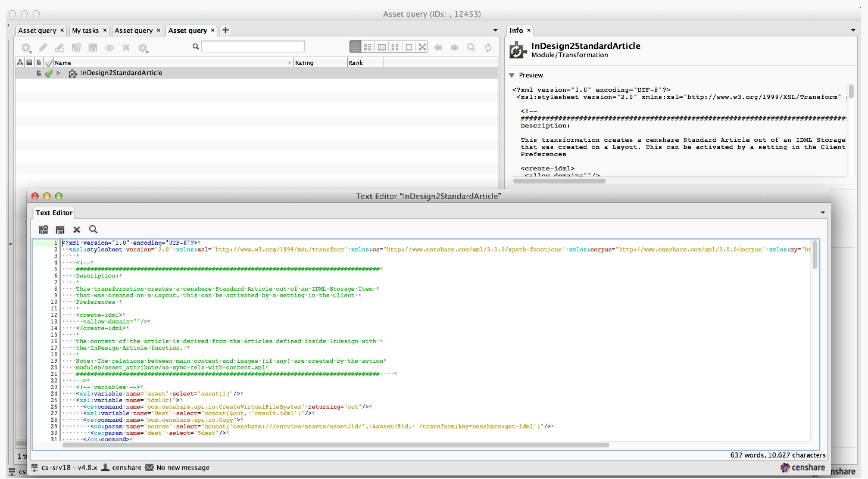
Task: Open the tab bar dropdown arrow
Action: pos(495,30)
